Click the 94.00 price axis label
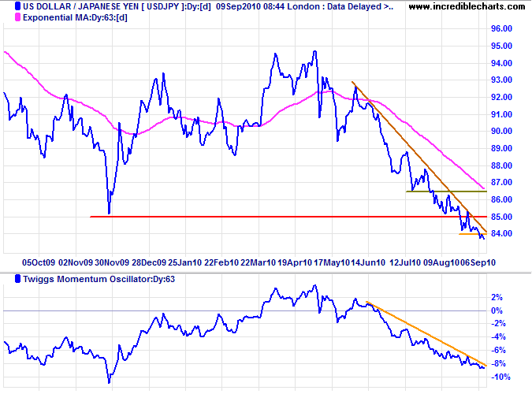Screen dimensions: 532x394 click(501, 63)
